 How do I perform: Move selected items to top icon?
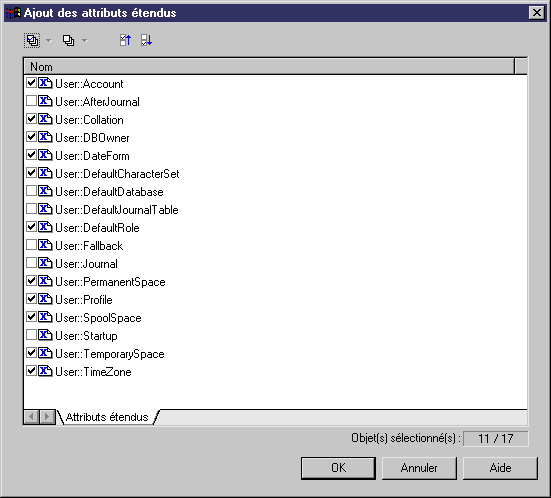(x=125, y=40)
